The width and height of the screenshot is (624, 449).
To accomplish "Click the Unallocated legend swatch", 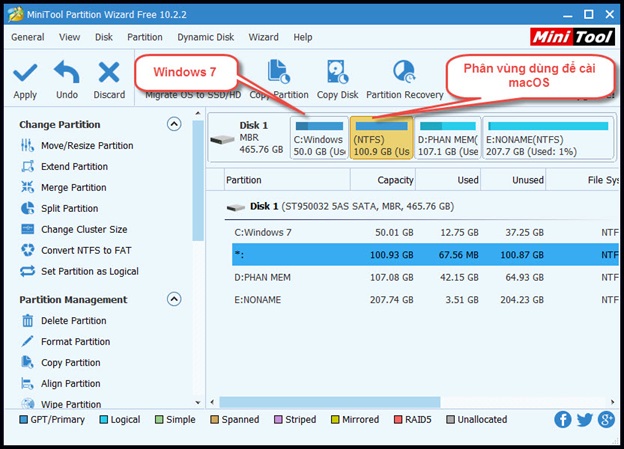I will 450,420.
